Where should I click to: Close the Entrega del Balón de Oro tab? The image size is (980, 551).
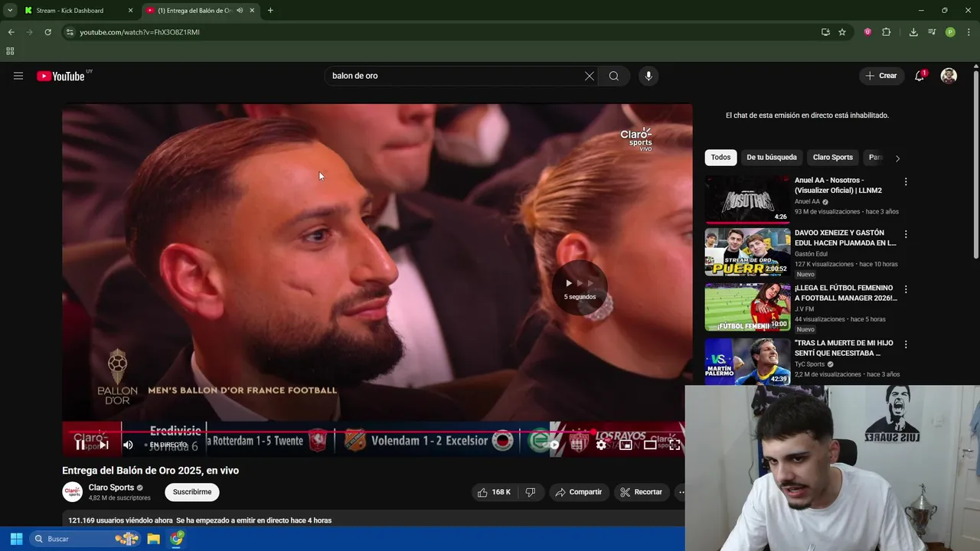point(252,11)
